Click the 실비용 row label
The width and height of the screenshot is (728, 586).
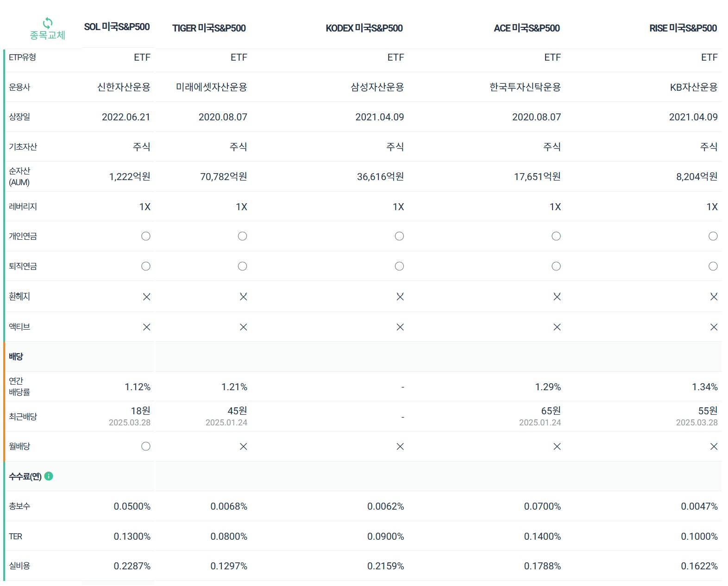[x=19, y=566]
